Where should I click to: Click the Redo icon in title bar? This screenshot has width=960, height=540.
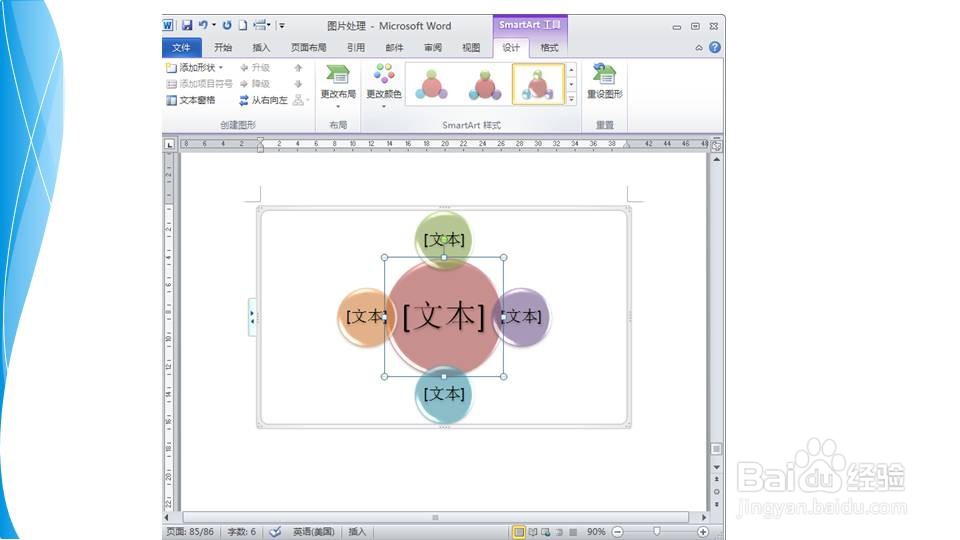coord(227,25)
